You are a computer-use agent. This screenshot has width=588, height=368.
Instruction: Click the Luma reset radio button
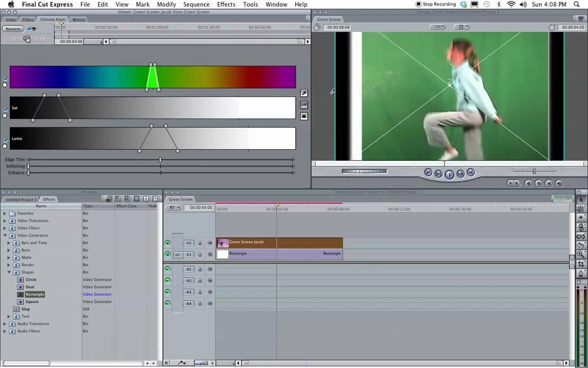click(5, 146)
